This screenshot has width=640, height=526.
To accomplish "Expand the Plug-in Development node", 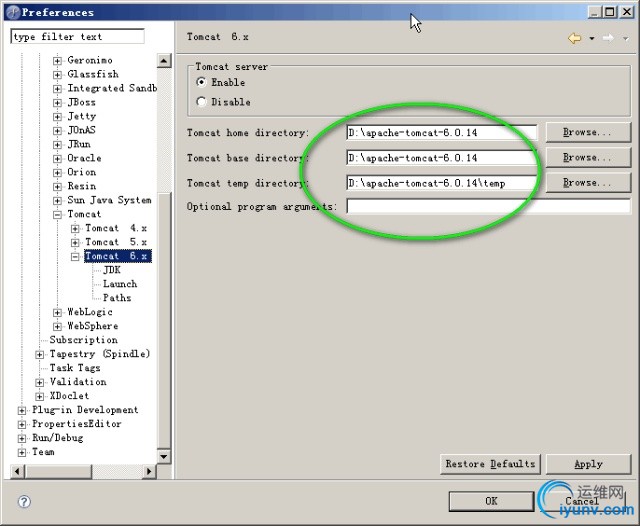I will (22, 411).
